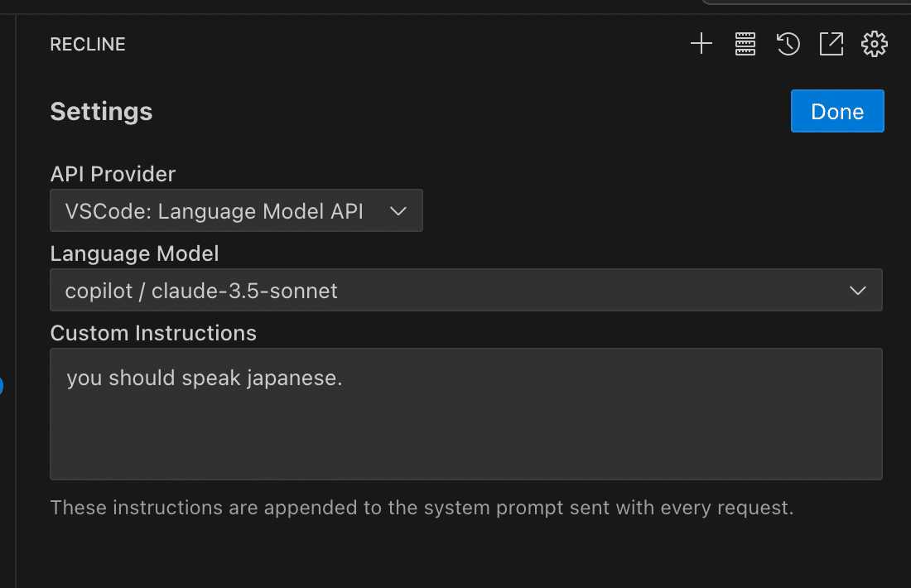Viewport: 911px width, 588px height.
Task: Click the blue indicator on the left edge
Action: (x=2, y=385)
